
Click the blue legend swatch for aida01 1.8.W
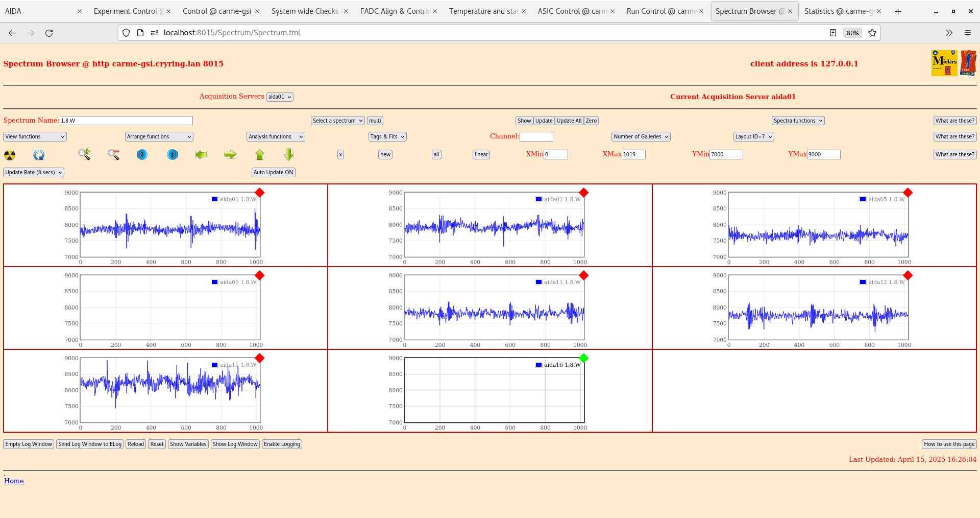215,199
